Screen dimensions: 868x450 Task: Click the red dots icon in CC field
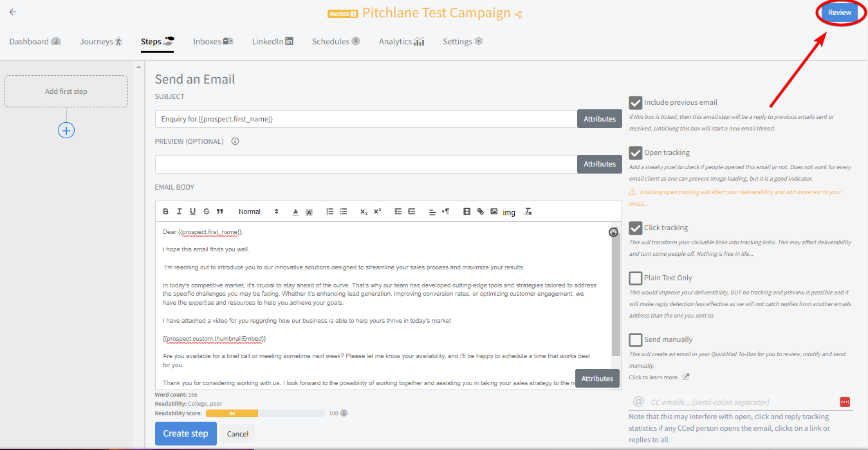coord(845,402)
